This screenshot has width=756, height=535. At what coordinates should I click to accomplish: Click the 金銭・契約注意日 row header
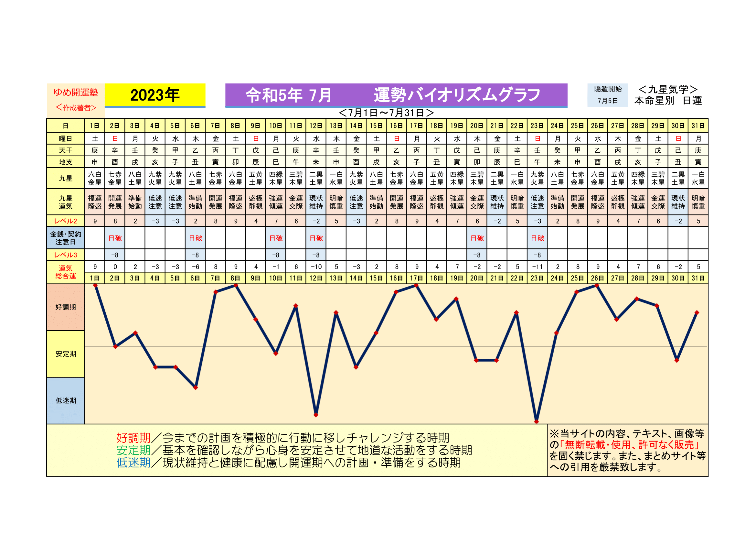point(66,238)
